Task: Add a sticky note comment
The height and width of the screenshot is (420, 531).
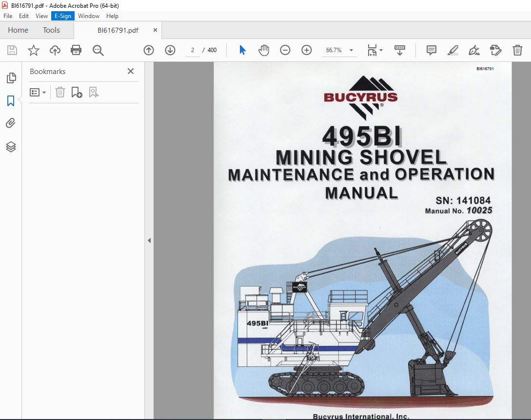Action: 431,50
